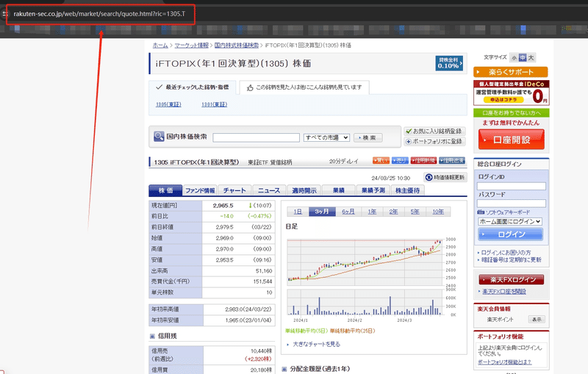Click the blue ログイン button
This screenshot has width=588, height=374.
pos(510,234)
